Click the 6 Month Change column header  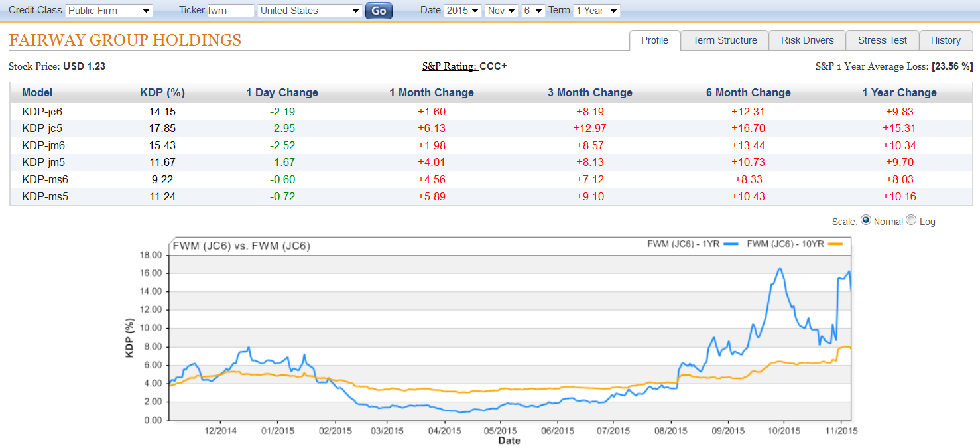(x=749, y=92)
